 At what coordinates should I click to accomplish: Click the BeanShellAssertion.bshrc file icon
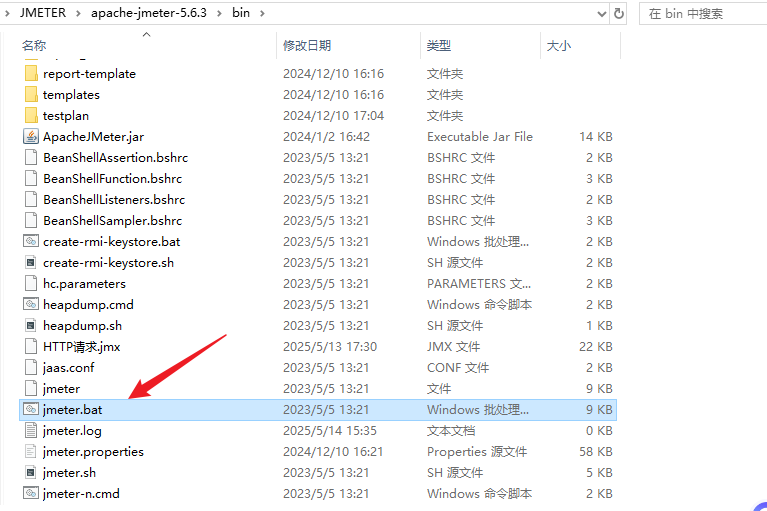point(31,157)
